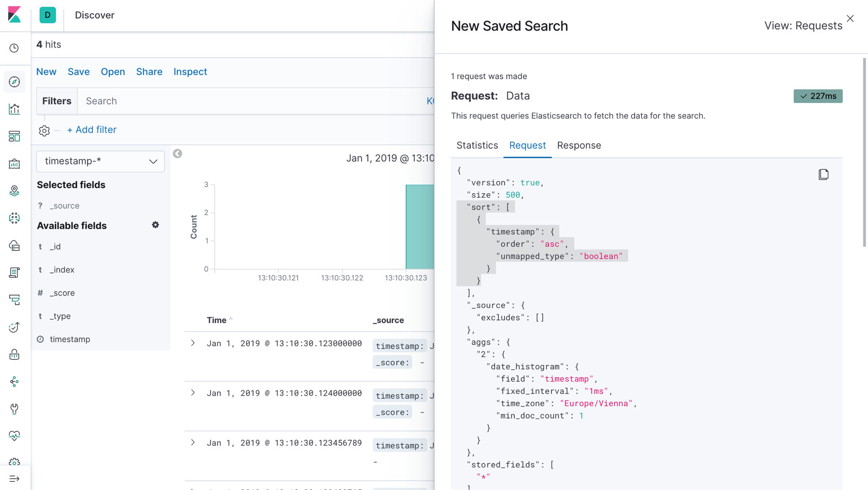The image size is (868, 490).
Task: Copy request to clipboard icon
Action: pyautogui.click(x=824, y=174)
